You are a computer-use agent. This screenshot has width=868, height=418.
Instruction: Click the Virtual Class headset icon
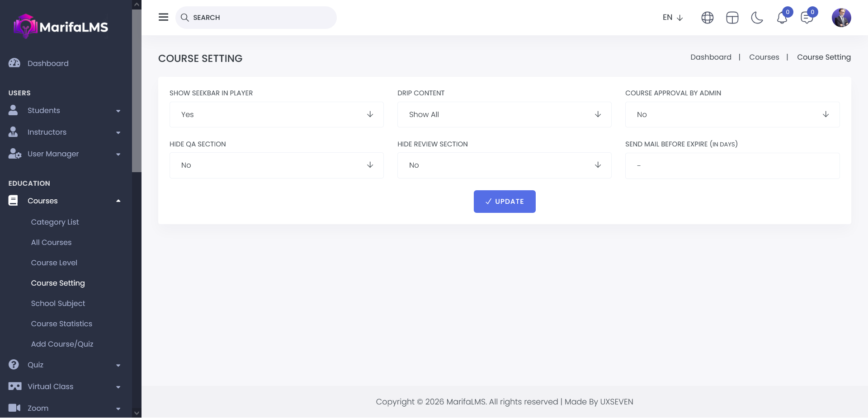pos(14,386)
